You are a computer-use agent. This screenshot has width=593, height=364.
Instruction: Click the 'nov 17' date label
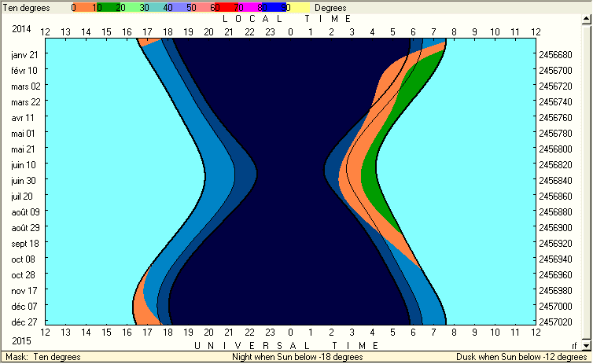pos(24,291)
